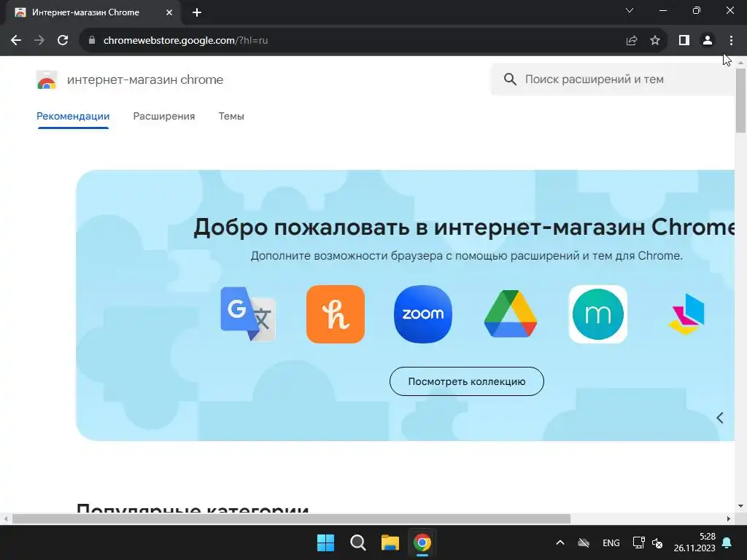
Task: Open taskbar clock and date
Action: point(694,542)
